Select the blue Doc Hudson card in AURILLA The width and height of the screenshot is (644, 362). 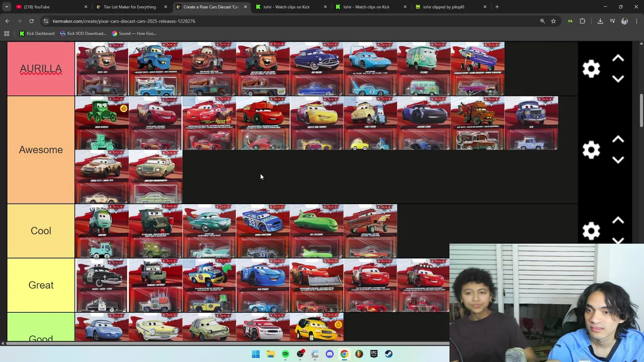click(316, 69)
